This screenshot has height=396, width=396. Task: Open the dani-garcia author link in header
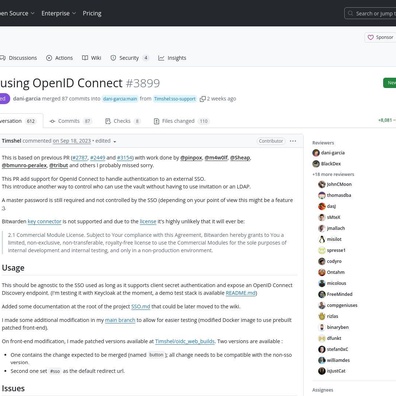(27, 99)
